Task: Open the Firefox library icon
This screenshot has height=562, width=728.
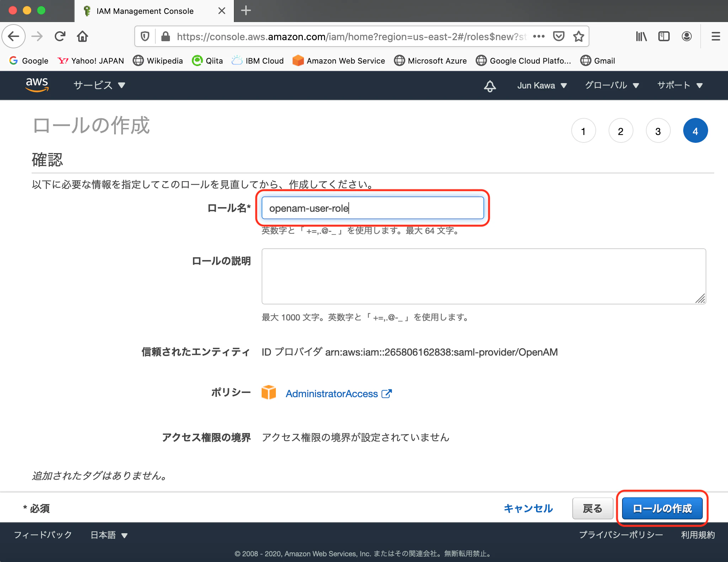Action: [x=641, y=36]
